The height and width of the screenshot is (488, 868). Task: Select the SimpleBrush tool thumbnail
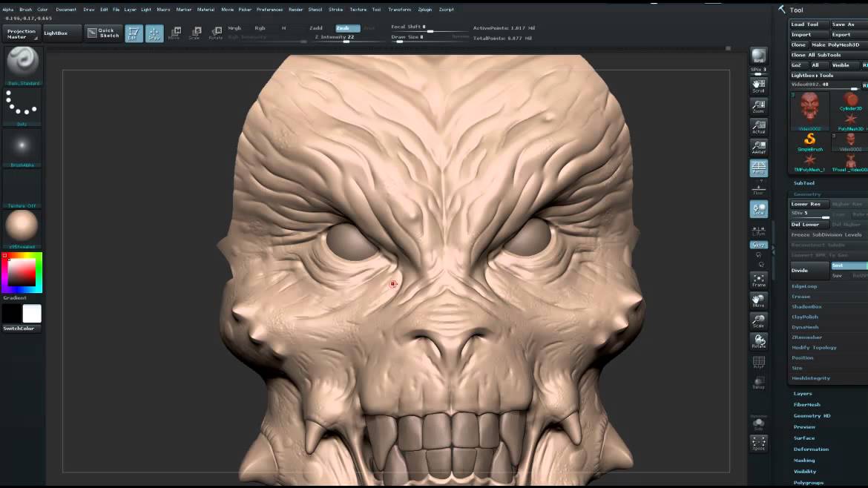(809, 141)
